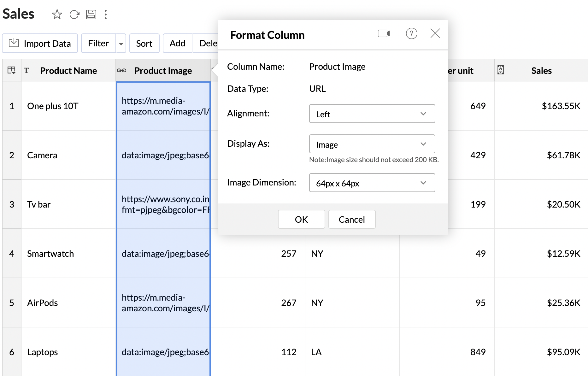This screenshot has width=588, height=376.
Task: Click the URL link icon in Product Image header
Action: pyautogui.click(x=122, y=70)
